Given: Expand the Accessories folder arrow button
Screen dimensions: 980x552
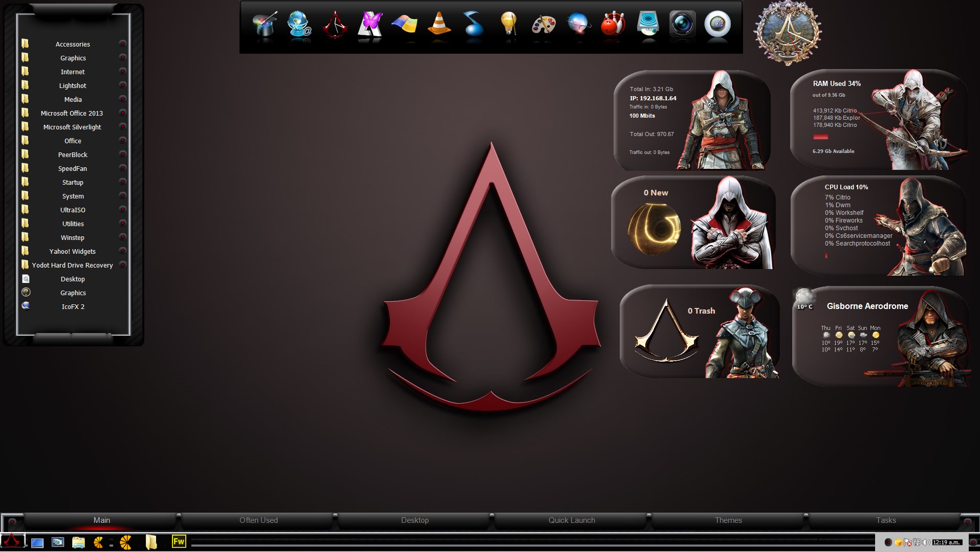Looking at the screenshot, I should tap(123, 43).
